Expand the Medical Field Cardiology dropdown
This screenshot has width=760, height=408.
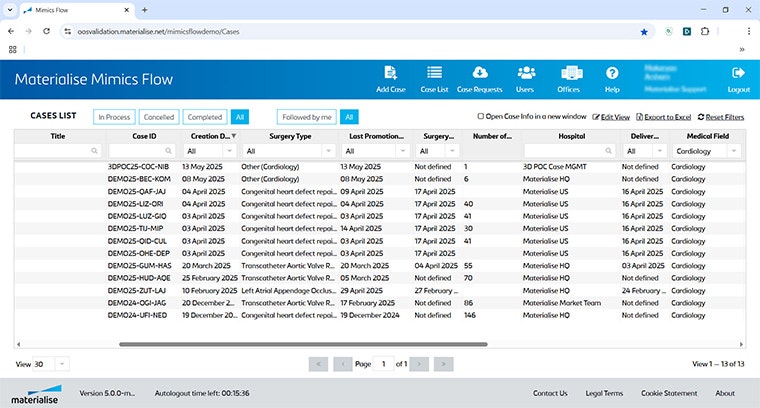tap(734, 151)
